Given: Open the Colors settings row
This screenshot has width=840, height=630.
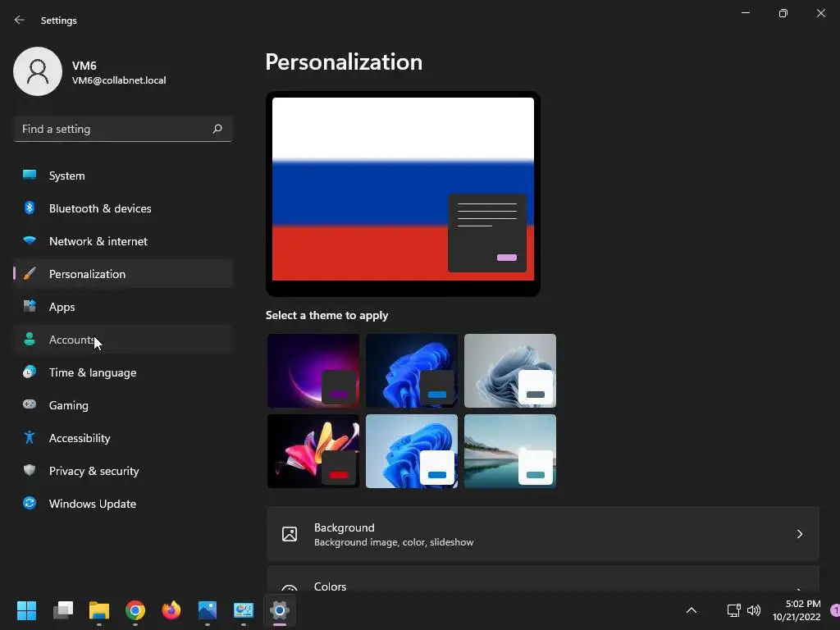Looking at the screenshot, I should coord(543,578).
